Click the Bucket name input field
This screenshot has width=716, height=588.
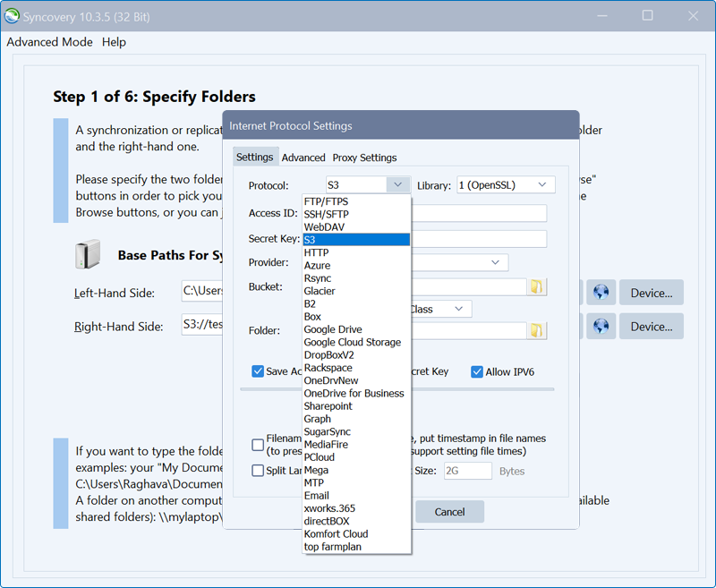click(x=468, y=286)
